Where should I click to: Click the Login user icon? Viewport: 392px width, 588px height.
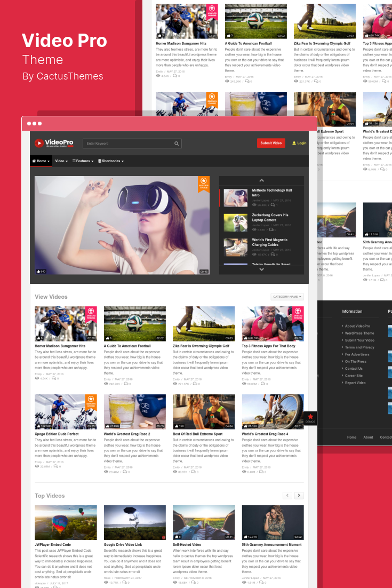(294, 143)
